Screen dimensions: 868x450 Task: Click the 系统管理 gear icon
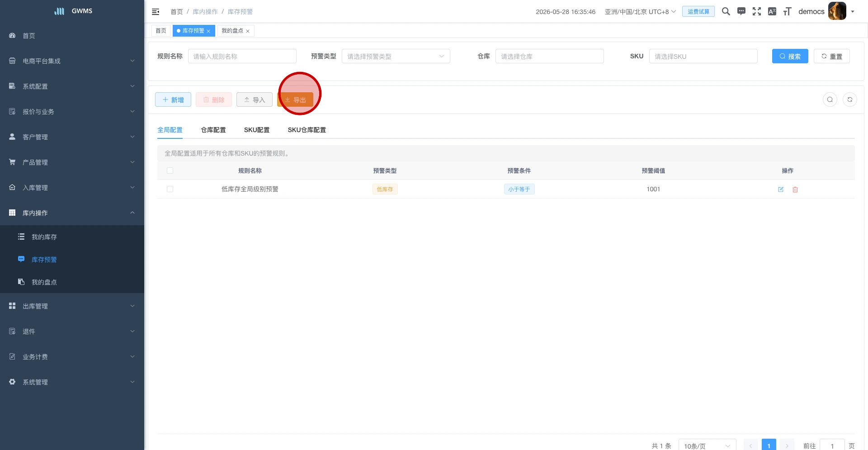pos(12,382)
